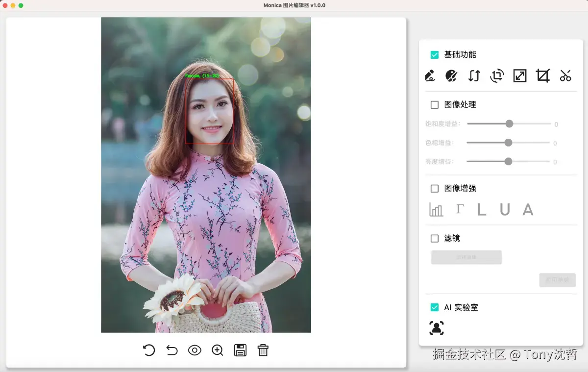Image resolution: width=588 pixels, height=372 pixels.
Task: Click the L enhancement icon
Action: [x=482, y=209]
